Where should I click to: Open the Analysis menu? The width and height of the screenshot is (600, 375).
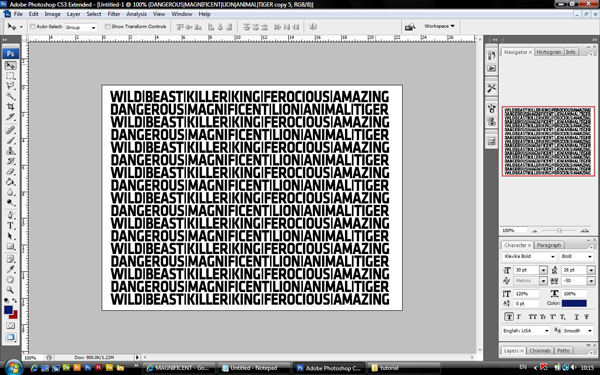(137, 14)
